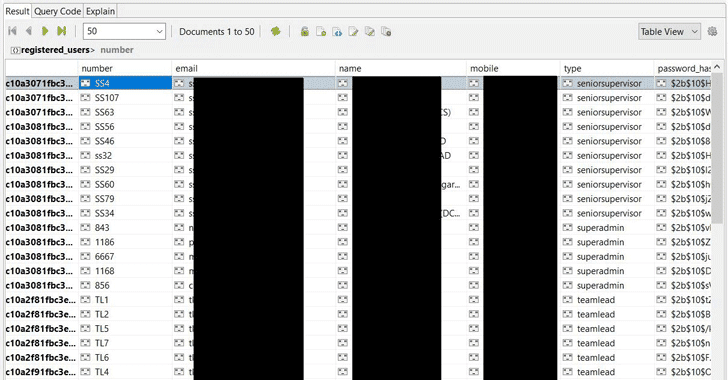The width and height of the screenshot is (728, 380).
Task: Select the cell with number 843
Action: point(125,228)
